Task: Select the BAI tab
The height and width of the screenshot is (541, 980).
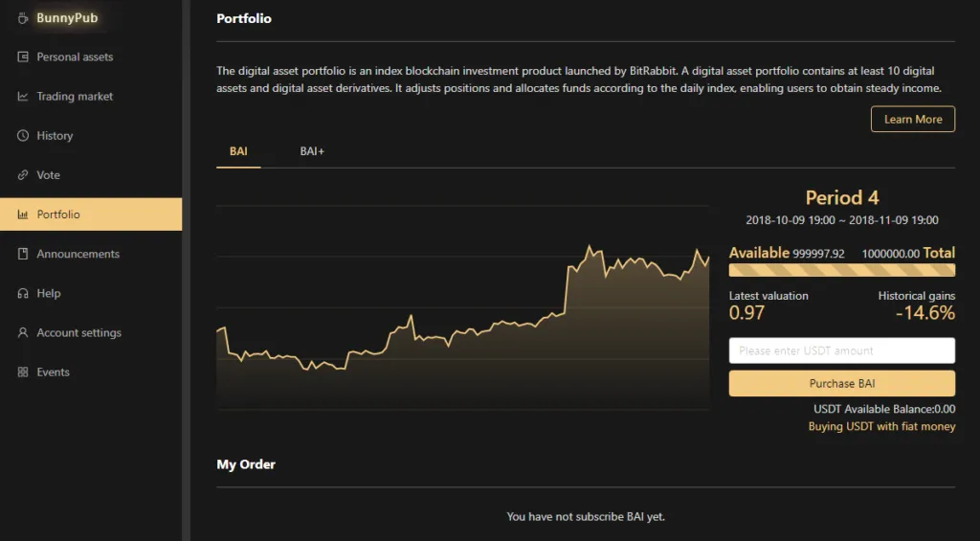Action: pyautogui.click(x=238, y=151)
